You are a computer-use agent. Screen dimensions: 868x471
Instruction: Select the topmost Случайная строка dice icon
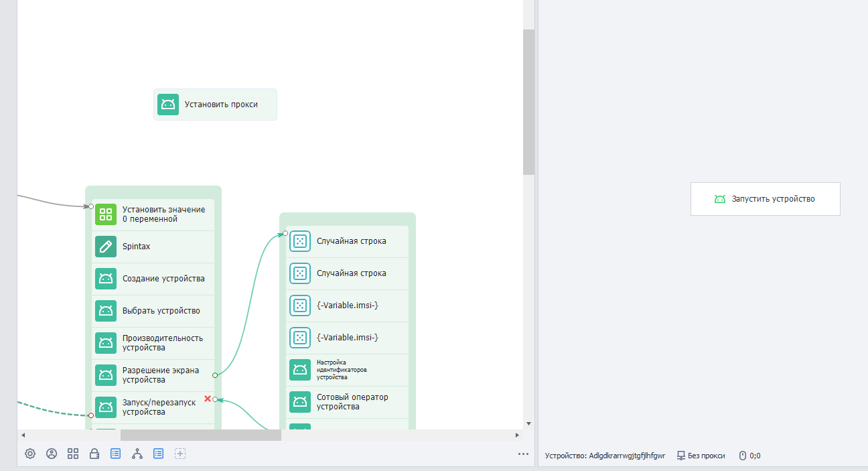coord(300,241)
